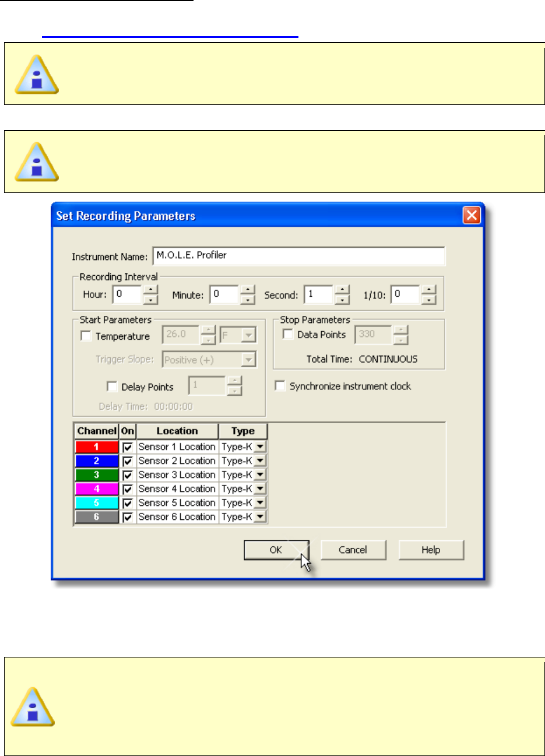Click the Type column header

[243, 431]
